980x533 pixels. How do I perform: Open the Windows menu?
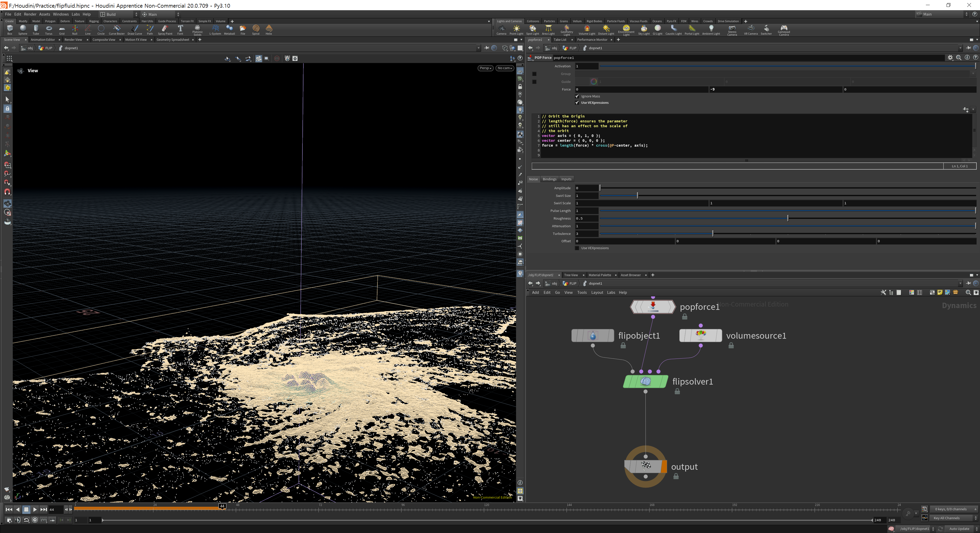click(60, 14)
